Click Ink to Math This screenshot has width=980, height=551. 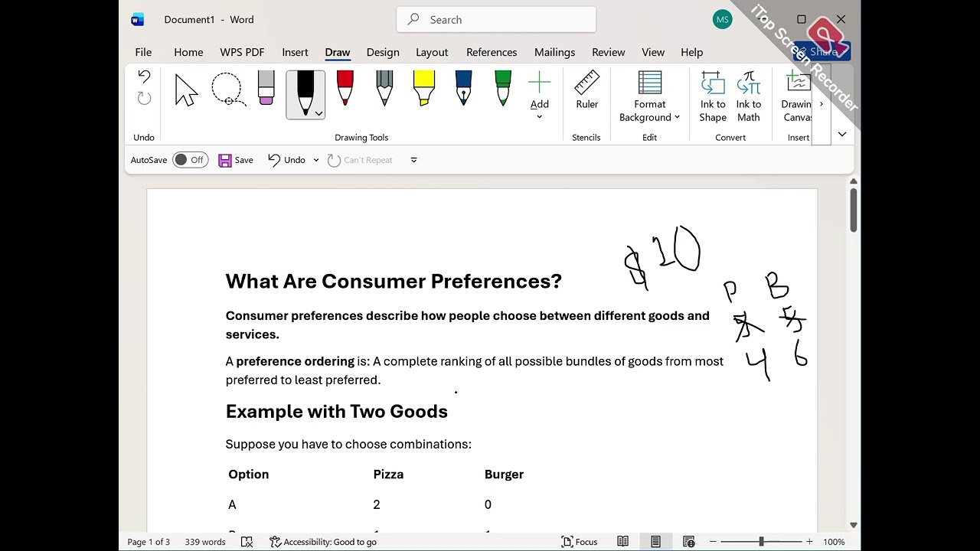pyautogui.click(x=749, y=96)
